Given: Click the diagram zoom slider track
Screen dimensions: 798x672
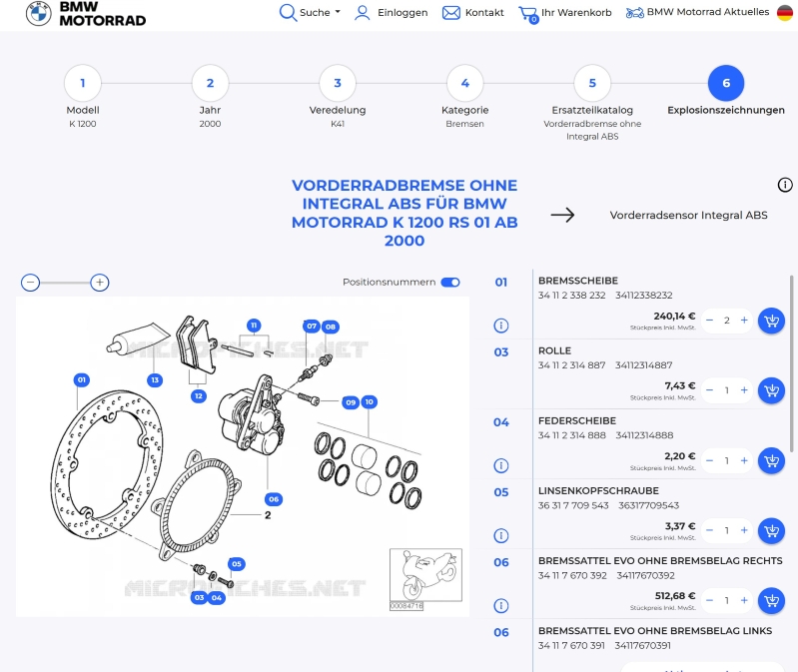Looking at the screenshot, I should click(x=65, y=283).
